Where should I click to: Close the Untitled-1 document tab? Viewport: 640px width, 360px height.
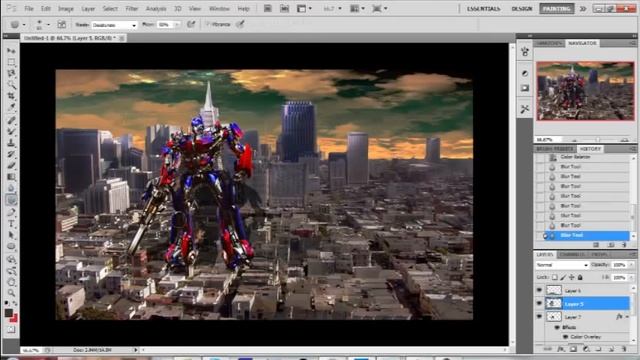121,38
